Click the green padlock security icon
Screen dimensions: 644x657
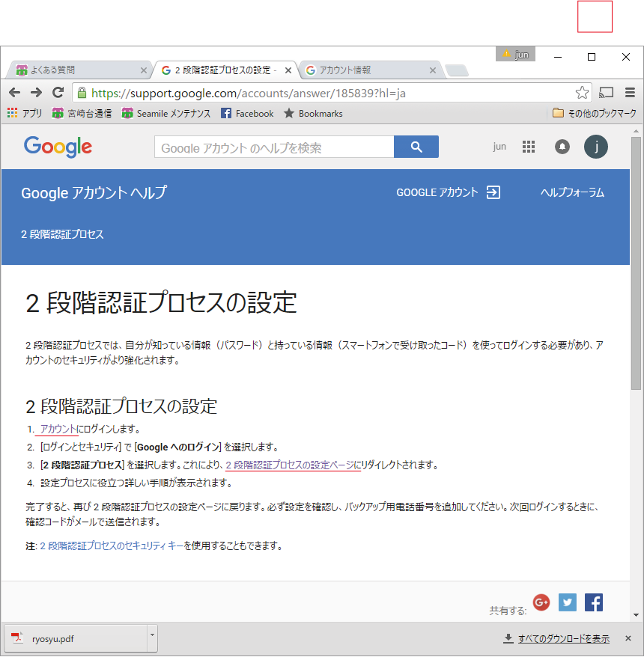82,93
